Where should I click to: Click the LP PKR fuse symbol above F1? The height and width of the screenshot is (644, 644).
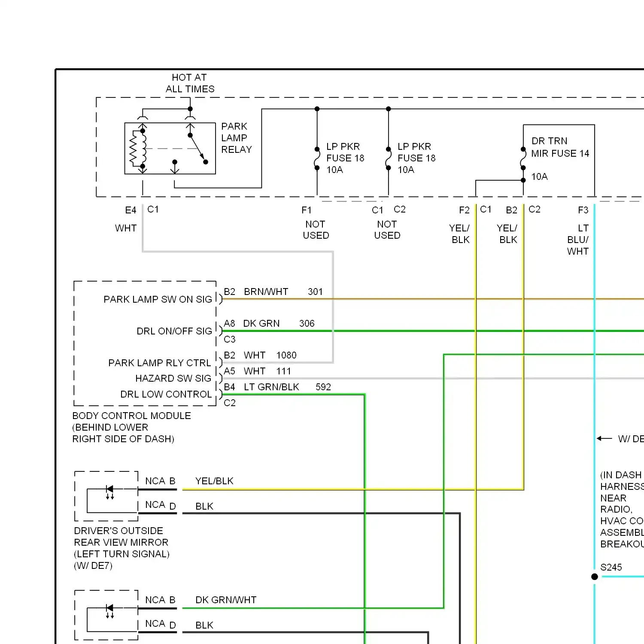pyautogui.click(x=317, y=158)
